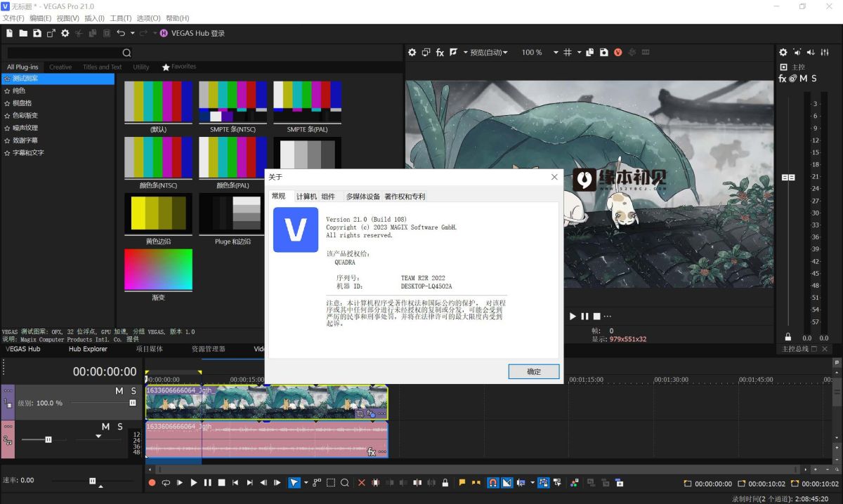Image resolution: width=843 pixels, height=504 pixels.
Task: Open the VEGAS Hub 登录 link
Action: pos(192,33)
